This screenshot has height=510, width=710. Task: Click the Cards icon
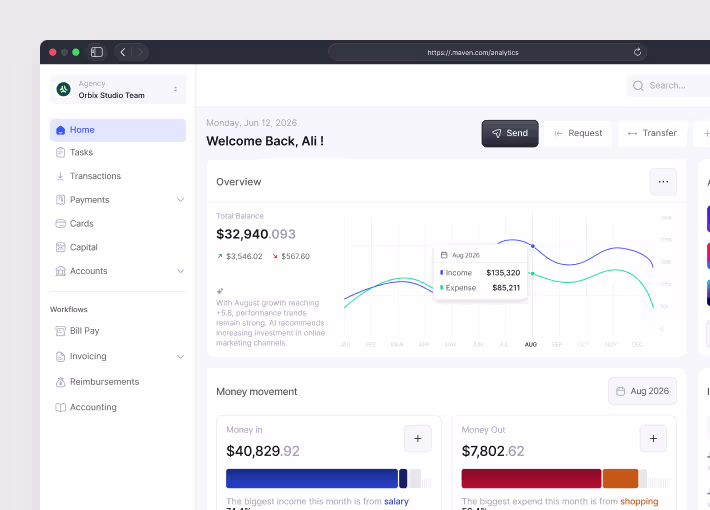60,223
